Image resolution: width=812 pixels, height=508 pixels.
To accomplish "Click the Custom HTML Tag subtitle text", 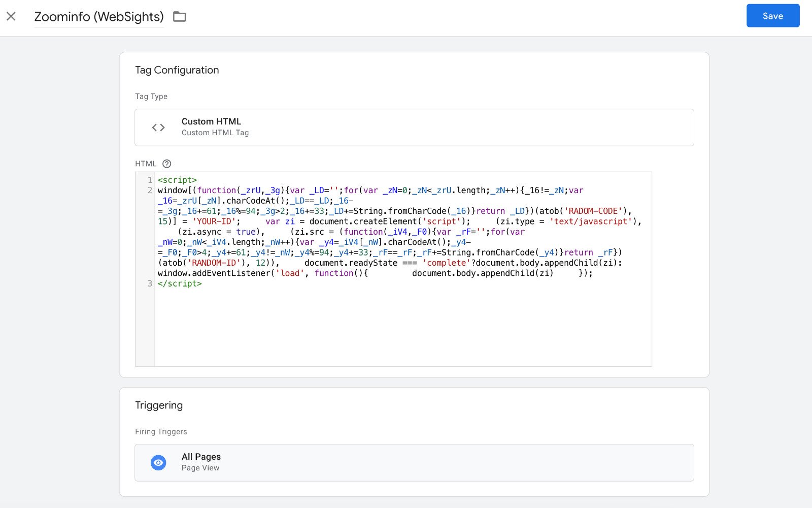I will tap(215, 133).
